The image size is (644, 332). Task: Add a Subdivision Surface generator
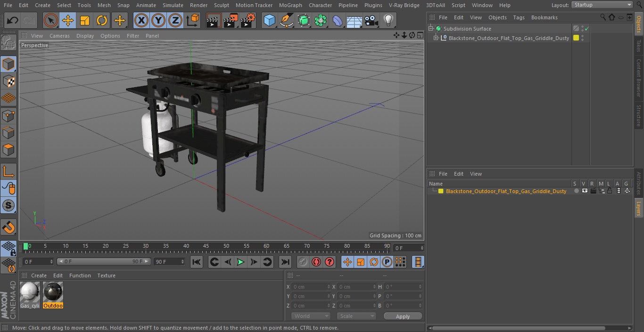click(304, 20)
